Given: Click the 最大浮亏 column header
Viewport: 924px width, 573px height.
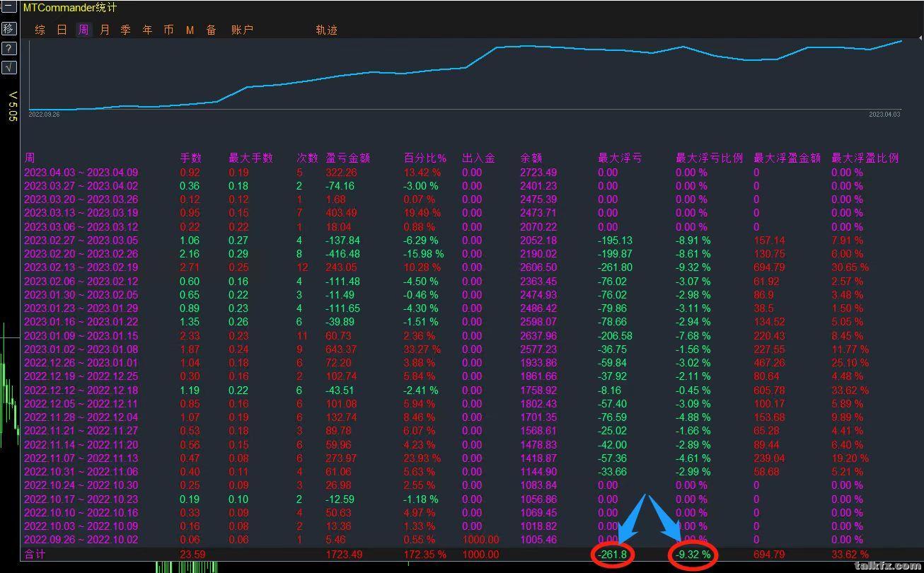Looking at the screenshot, I should tap(620, 158).
